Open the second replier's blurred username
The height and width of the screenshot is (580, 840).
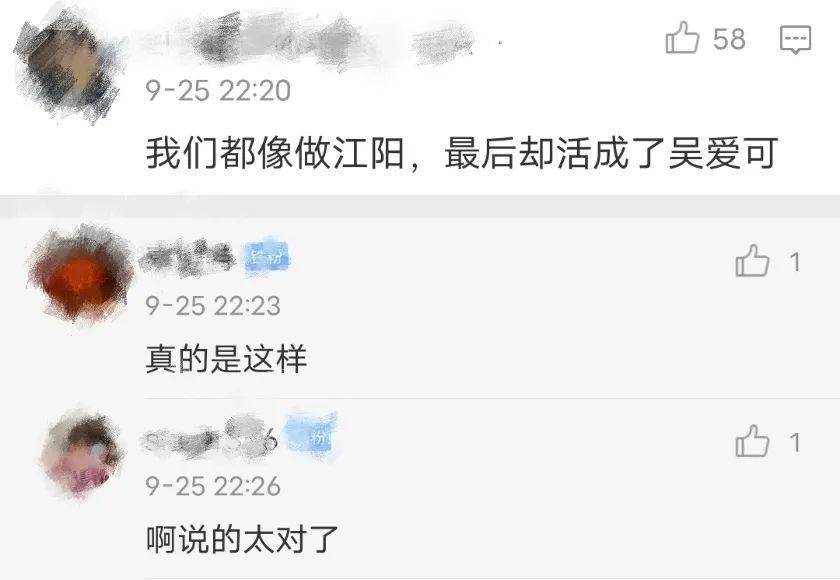coord(210,438)
